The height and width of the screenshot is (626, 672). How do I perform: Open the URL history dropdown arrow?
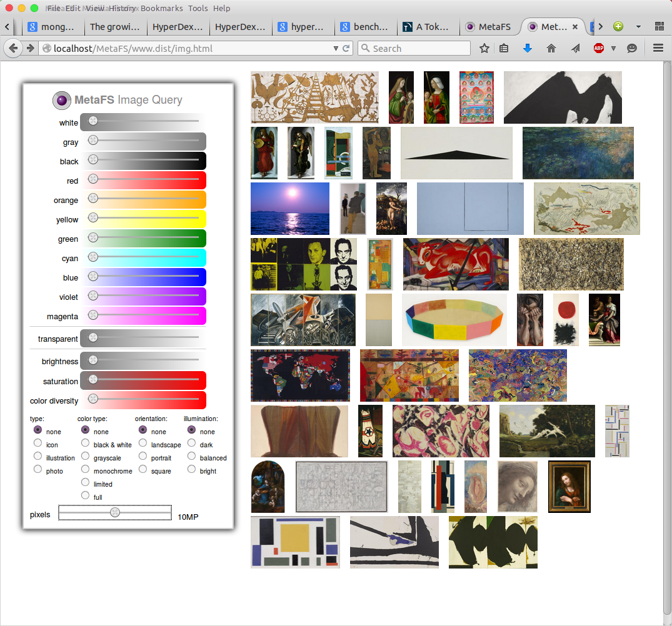[336, 48]
